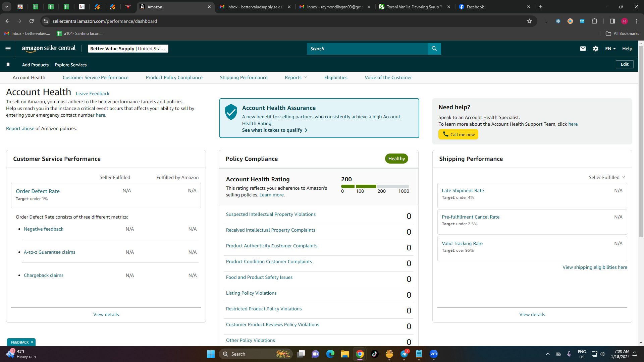Switch to the Facebook browser tab
This screenshot has height=362, width=644.
click(494, 7)
